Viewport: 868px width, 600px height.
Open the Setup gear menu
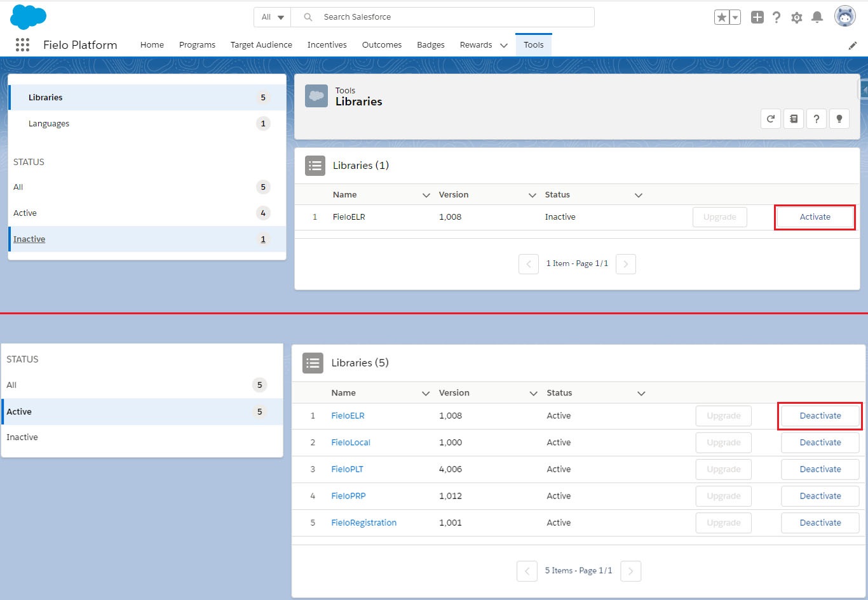click(x=797, y=18)
